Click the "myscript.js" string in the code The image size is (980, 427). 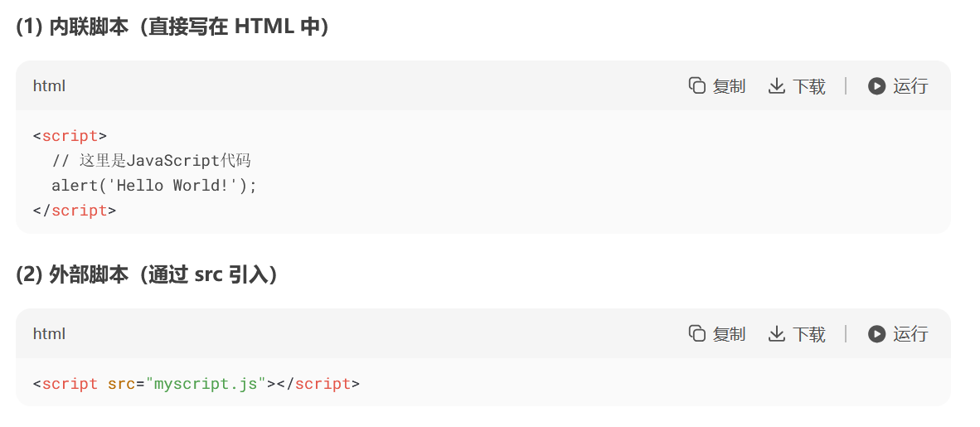[206, 384]
